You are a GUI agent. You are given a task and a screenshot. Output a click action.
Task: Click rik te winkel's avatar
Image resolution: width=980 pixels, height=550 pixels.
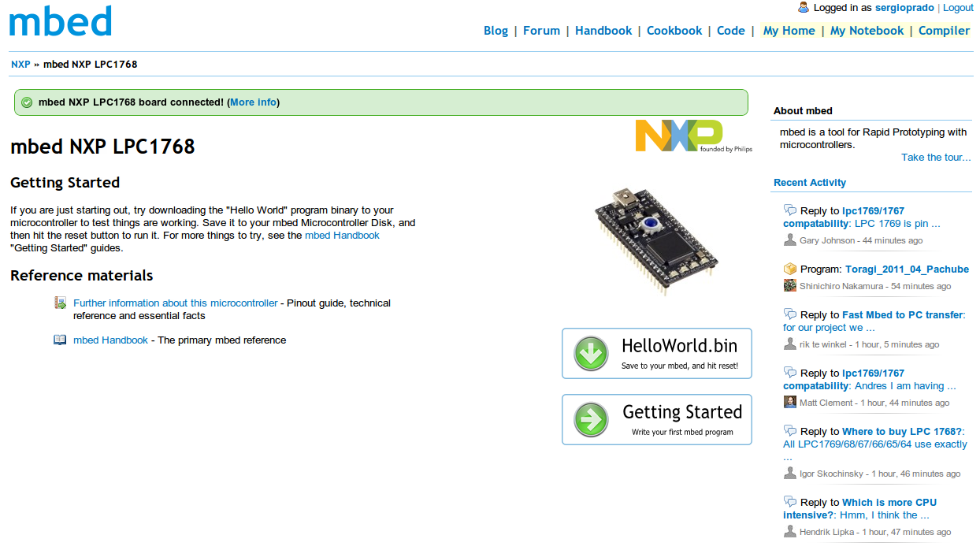click(x=790, y=344)
